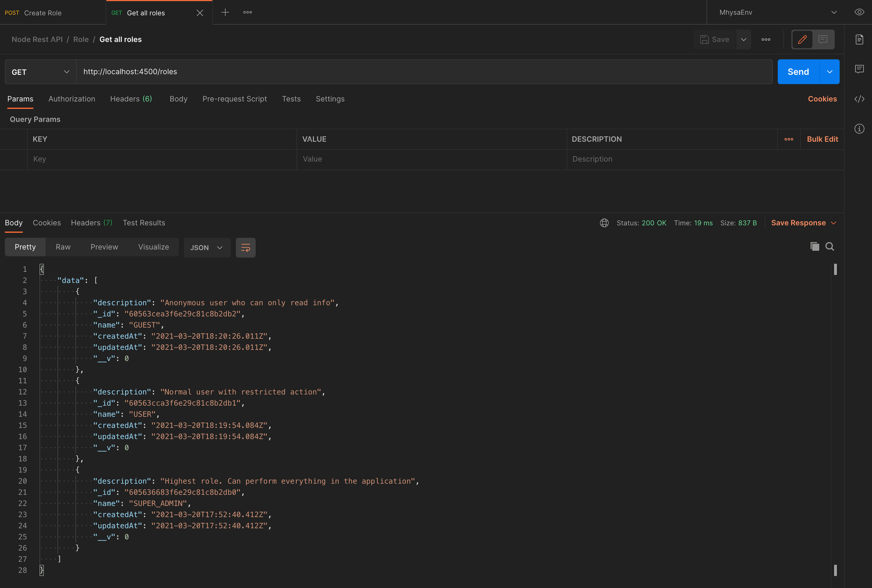Switch to the Tests tab
872x588 pixels.
[291, 99]
